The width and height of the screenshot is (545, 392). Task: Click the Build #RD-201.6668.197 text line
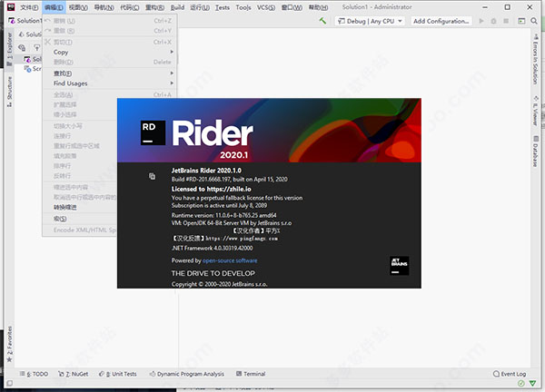[x=230, y=179]
